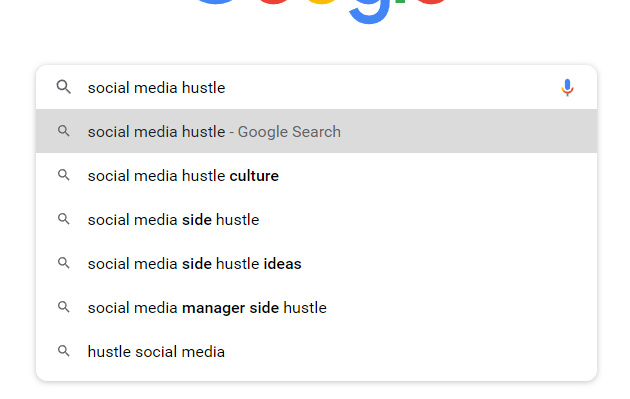Viewport: 630px width, 399px height.
Task: Pick the 'social media side hustle' suggestion
Action: [316, 219]
